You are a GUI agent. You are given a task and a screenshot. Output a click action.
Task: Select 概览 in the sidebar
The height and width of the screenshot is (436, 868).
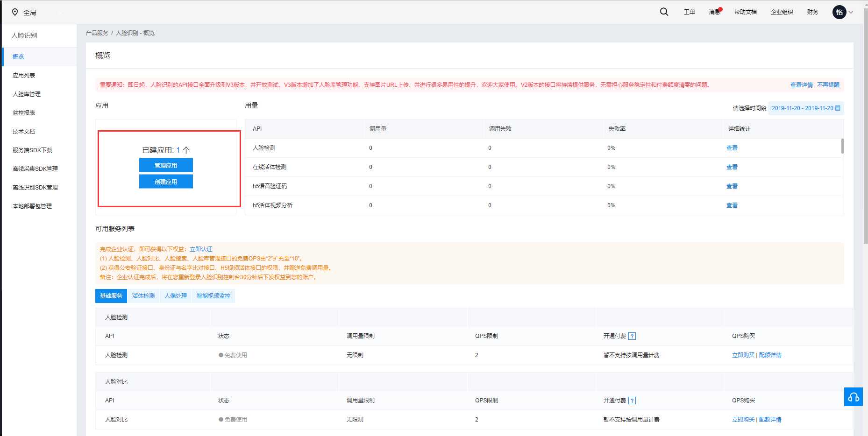click(x=39, y=56)
